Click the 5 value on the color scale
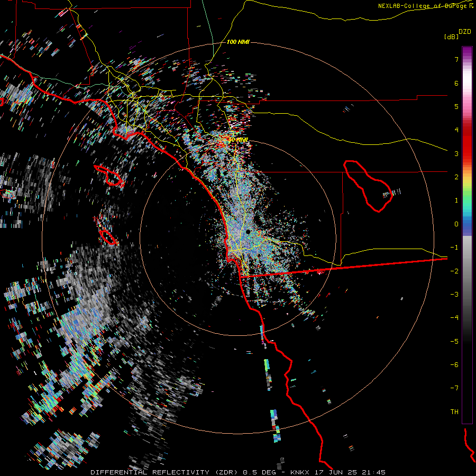The image size is (476, 476). (x=456, y=106)
